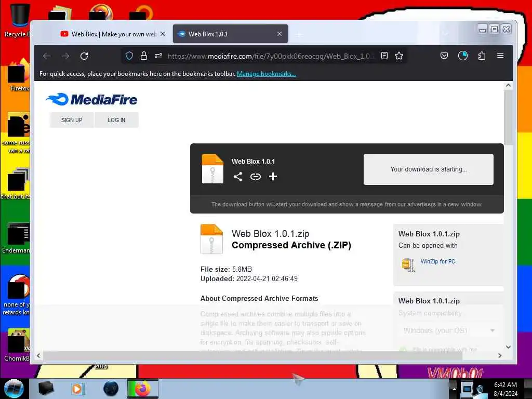The image size is (532, 399).
Task: Toggle reader view icon
Action: [384, 56]
